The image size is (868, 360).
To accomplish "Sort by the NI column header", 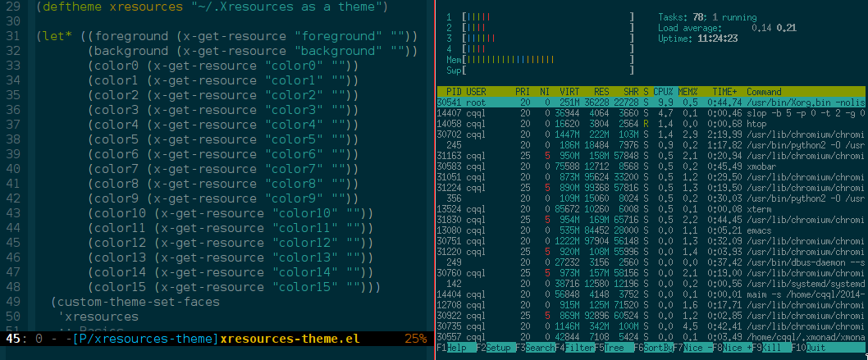I will (545, 92).
